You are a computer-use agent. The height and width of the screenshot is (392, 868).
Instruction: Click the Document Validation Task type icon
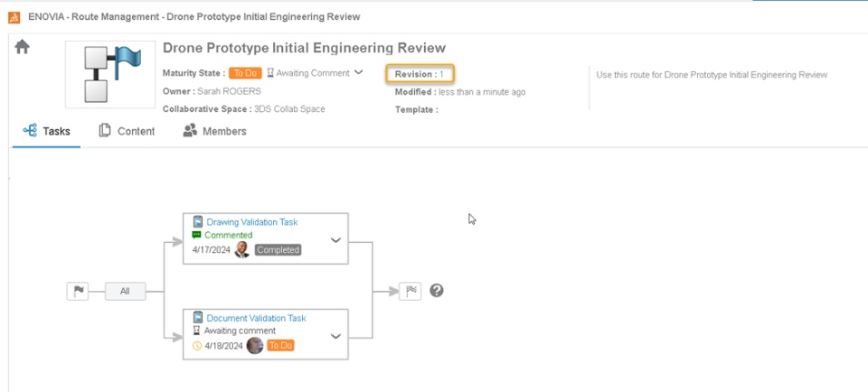198,318
